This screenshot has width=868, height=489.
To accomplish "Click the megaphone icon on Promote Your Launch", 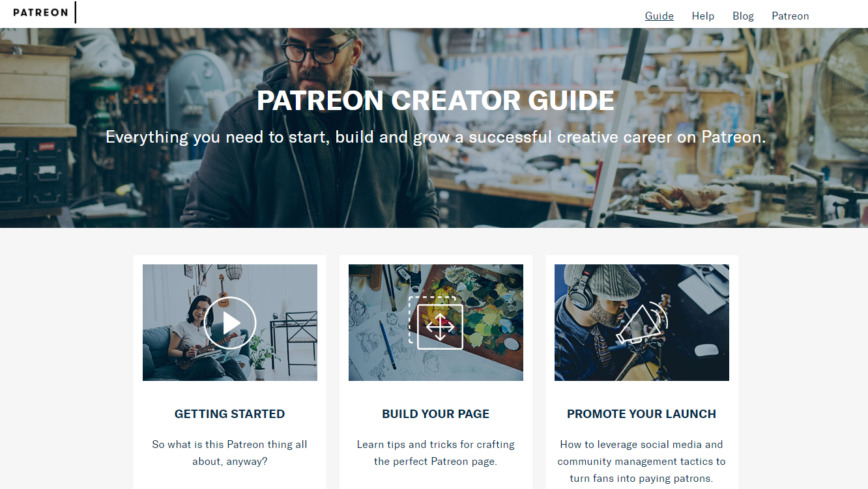I will pyautogui.click(x=642, y=324).
